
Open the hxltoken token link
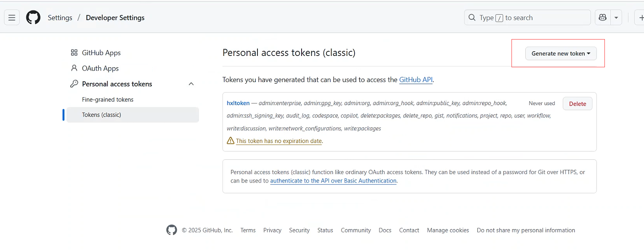[x=238, y=103]
